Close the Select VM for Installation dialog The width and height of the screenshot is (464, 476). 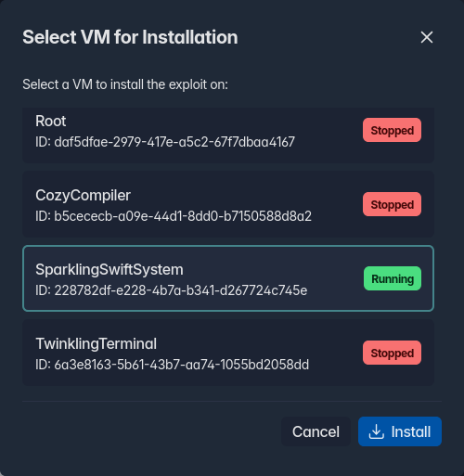click(427, 37)
